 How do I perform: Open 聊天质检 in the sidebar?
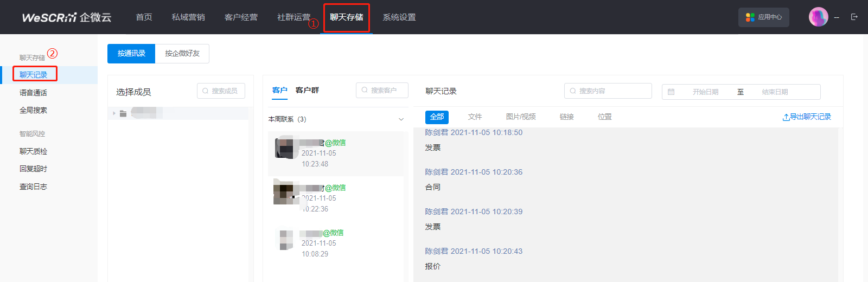[33, 151]
